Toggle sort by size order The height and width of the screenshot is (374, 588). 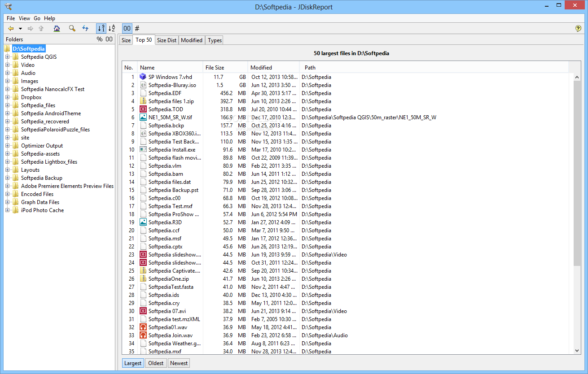(x=101, y=28)
